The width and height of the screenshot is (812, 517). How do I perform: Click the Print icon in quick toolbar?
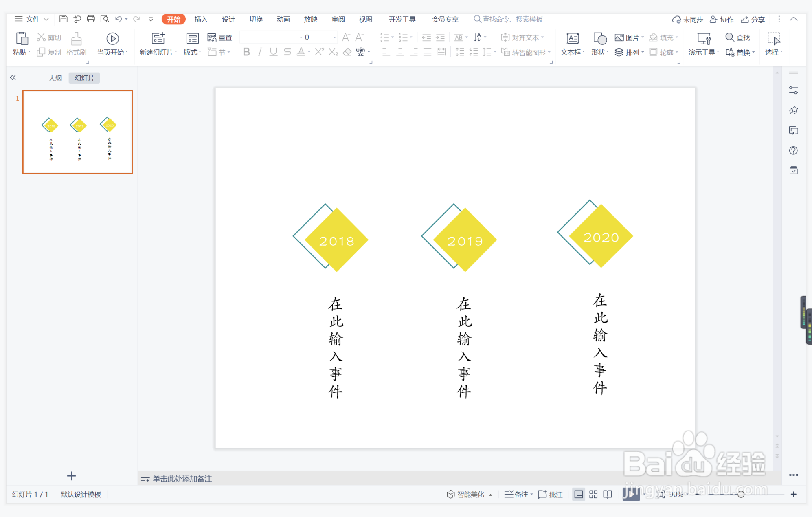(x=91, y=19)
